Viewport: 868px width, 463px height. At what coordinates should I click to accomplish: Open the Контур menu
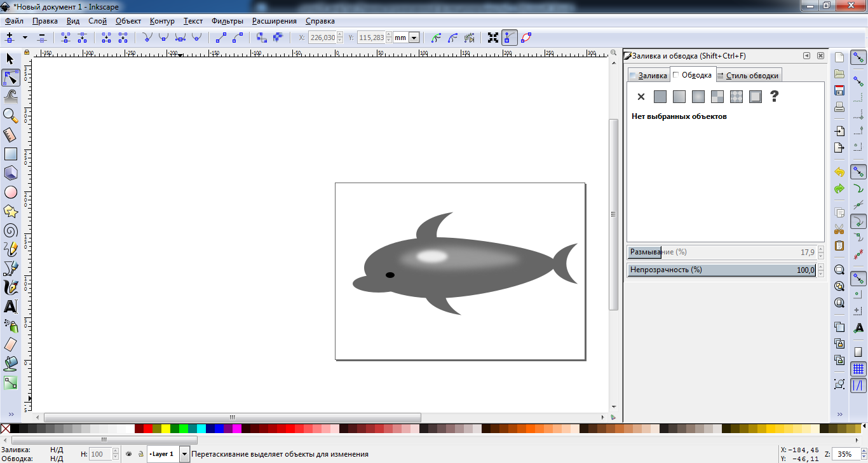tap(162, 21)
